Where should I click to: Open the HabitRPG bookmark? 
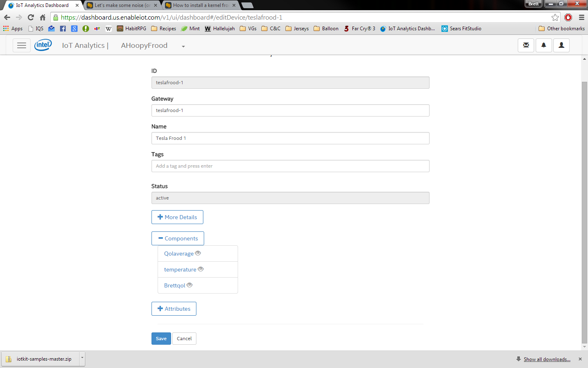click(x=131, y=29)
